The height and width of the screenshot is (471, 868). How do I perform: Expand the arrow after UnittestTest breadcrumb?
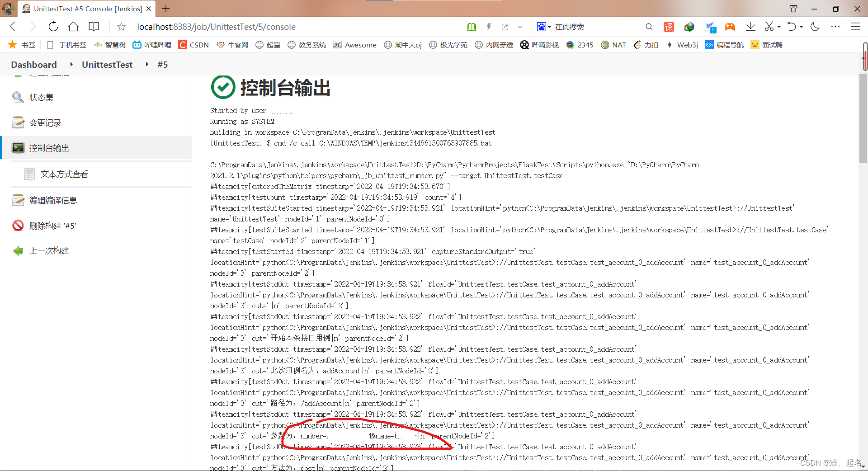[147, 65]
